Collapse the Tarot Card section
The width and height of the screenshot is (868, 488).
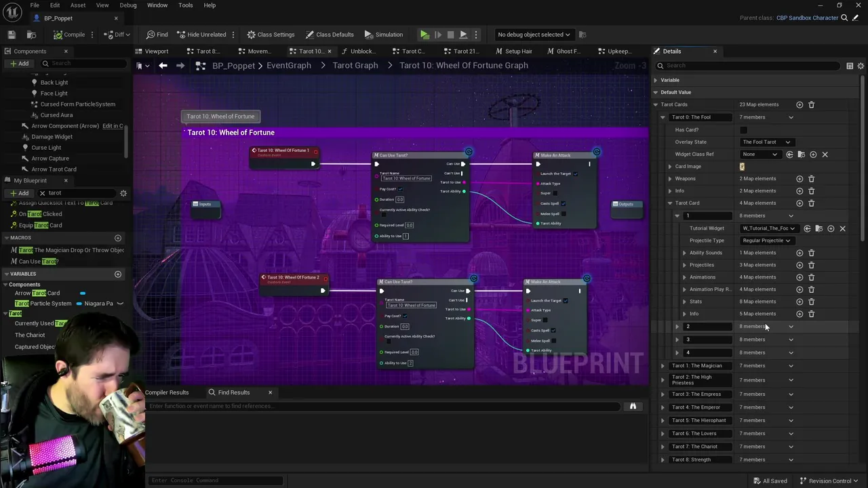[x=670, y=203]
